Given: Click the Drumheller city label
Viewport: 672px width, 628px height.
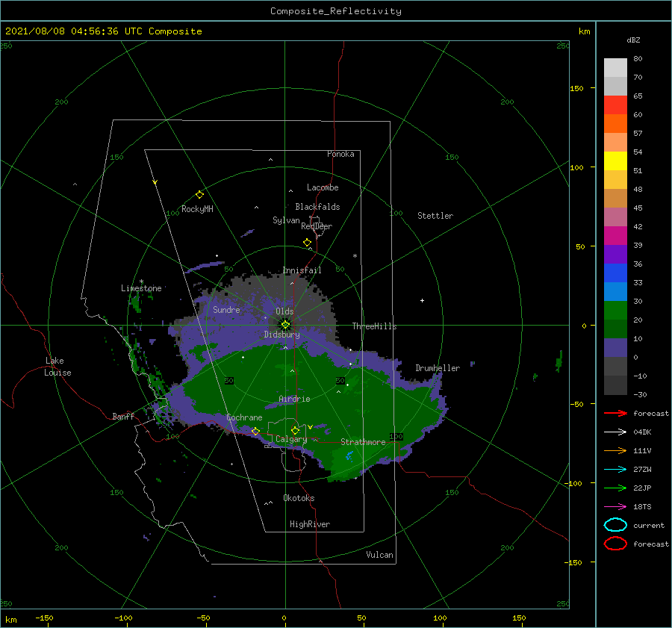Looking at the screenshot, I should pyautogui.click(x=438, y=368).
